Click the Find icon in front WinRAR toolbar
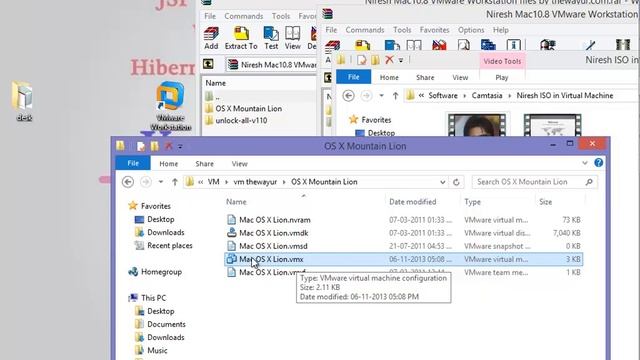Image resolution: width=640 pixels, height=360 pixels. tap(463, 45)
